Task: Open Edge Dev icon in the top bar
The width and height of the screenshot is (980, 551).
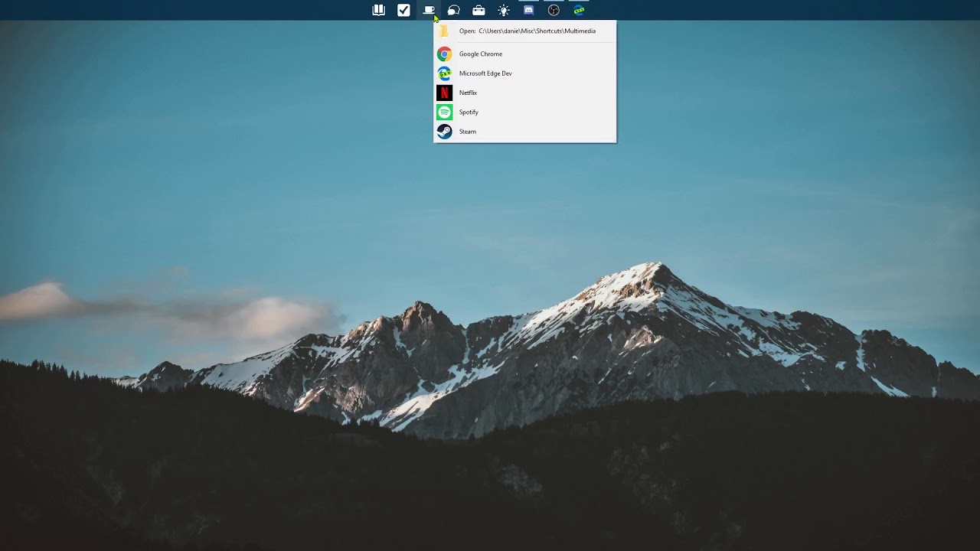Action: pyautogui.click(x=579, y=10)
